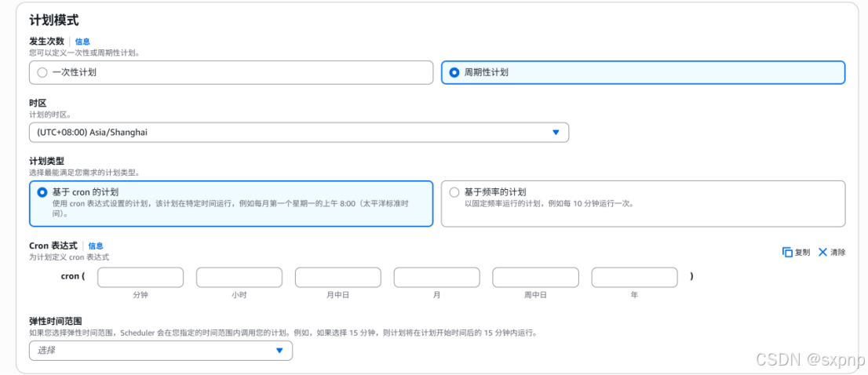
Task: Focus the 分钟 cron input field
Action: point(140,278)
